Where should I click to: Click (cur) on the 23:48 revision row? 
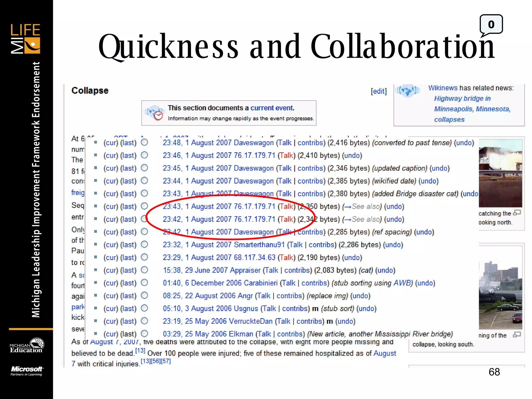(x=111, y=143)
